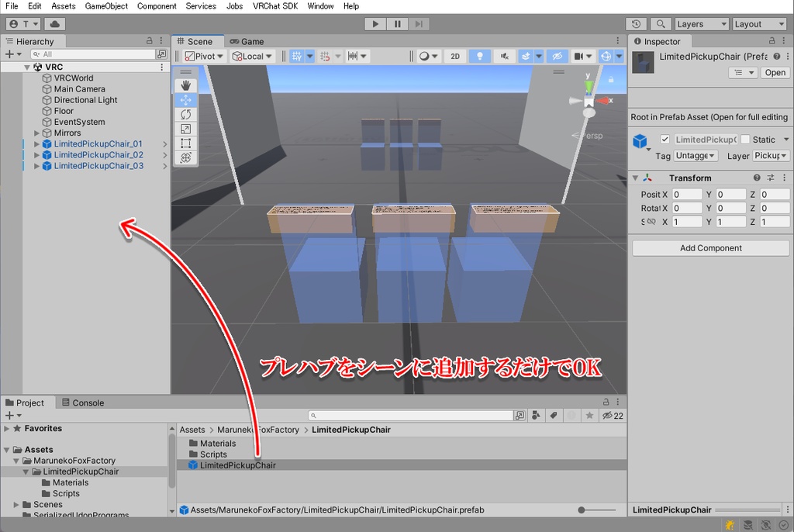Click Position X field in Transform
Image resolution: width=794 pixels, height=532 pixels.
click(687, 195)
